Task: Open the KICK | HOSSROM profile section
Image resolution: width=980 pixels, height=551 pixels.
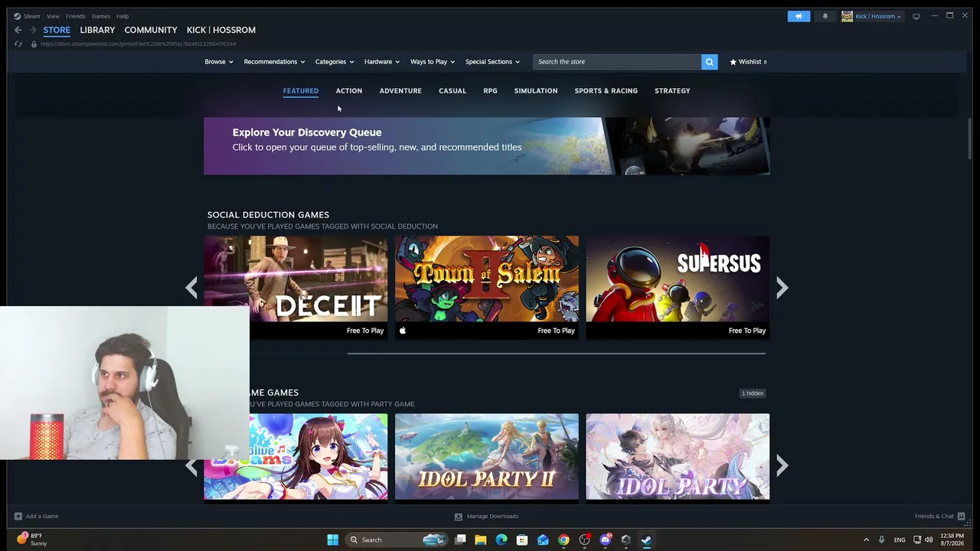Action: pyautogui.click(x=221, y=30)
